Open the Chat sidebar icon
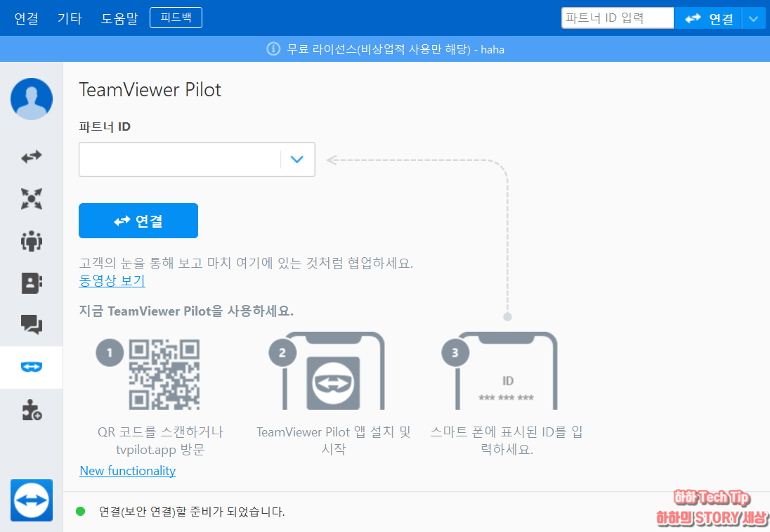 [32, 325]
